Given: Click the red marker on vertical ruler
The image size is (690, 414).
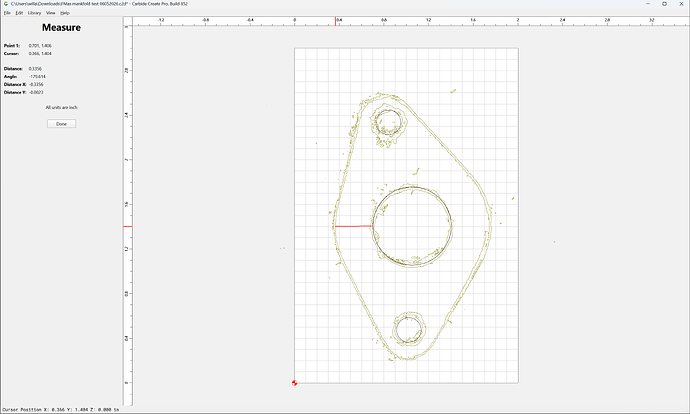Looking at the screenshot, I should coord(128,226).
